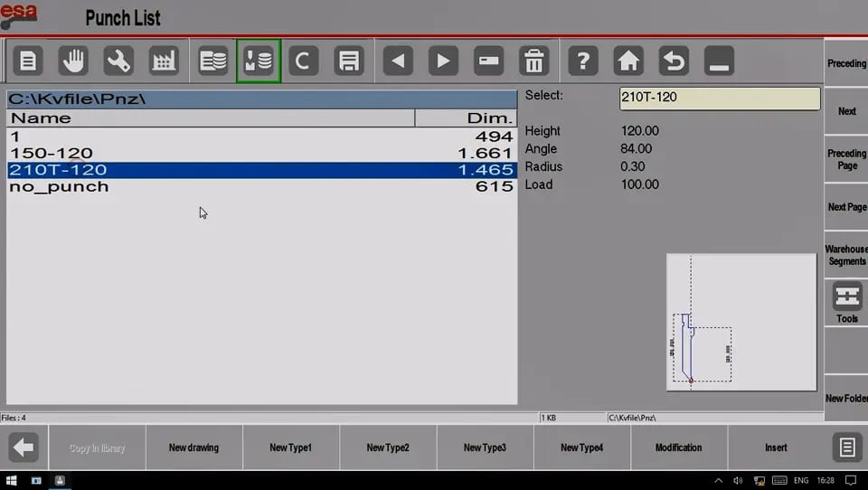The height and width of the screenshot is (490, 868).
Task: Click the Modification button
Action: click(x=679, y=448)
